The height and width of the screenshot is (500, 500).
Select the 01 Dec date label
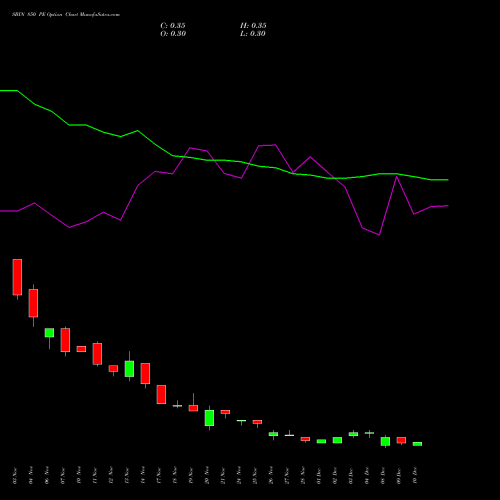tap(319, 476)
